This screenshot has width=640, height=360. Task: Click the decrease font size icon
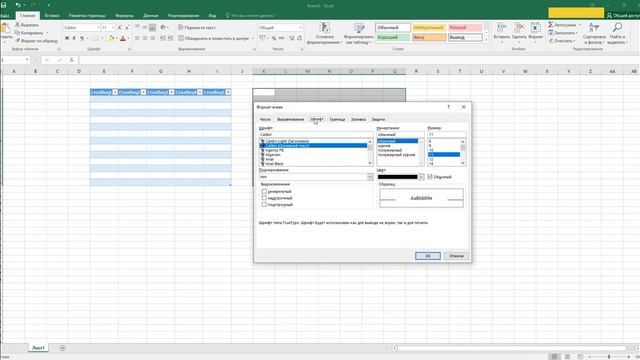click(127, 27)
